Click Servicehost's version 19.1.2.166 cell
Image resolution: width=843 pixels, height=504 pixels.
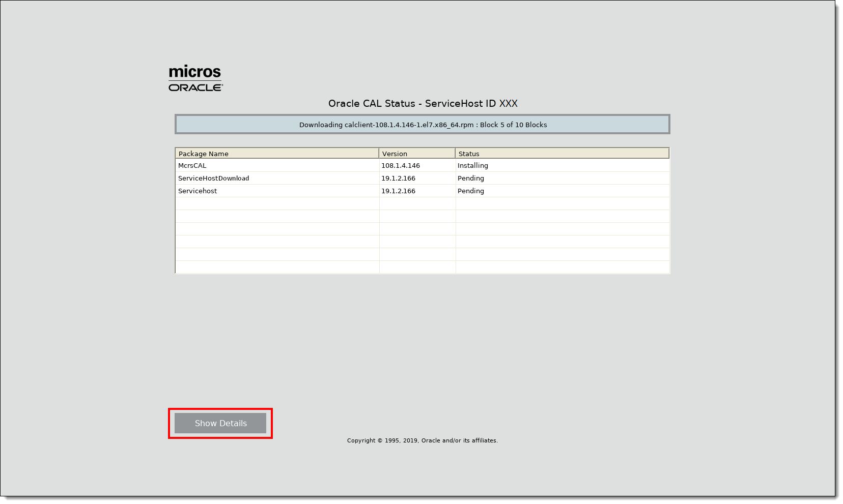pos(398,191)
